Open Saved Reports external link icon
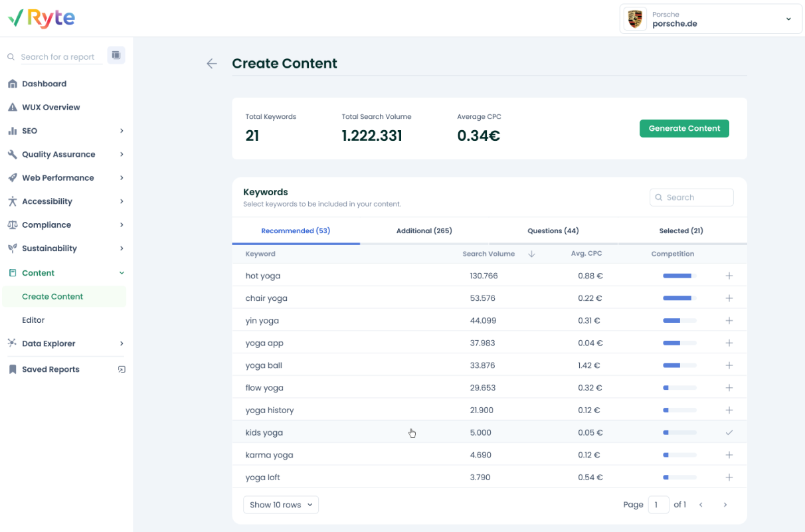The height and width of the screenshot is (532, 805). (122, 369)
